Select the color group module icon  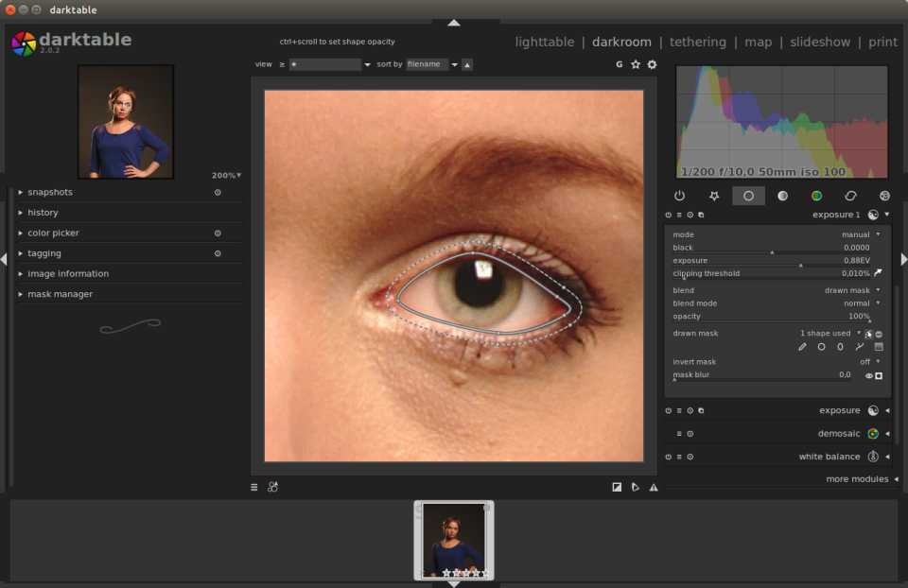coord(816,196)
